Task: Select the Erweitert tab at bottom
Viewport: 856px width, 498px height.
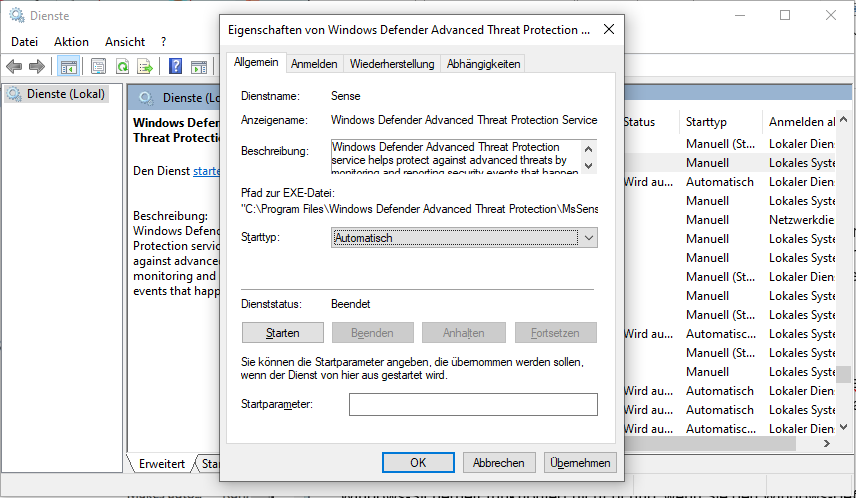Action: [162, 464]
